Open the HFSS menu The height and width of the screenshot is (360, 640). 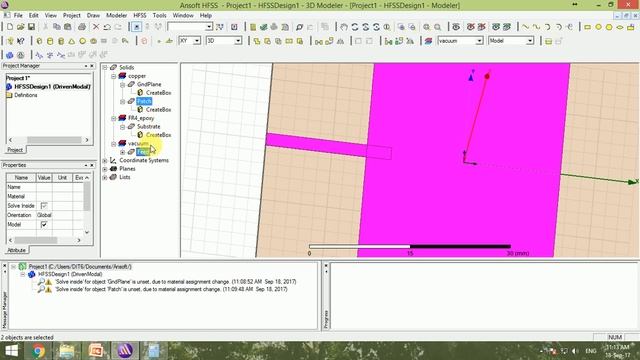(140, 16)
